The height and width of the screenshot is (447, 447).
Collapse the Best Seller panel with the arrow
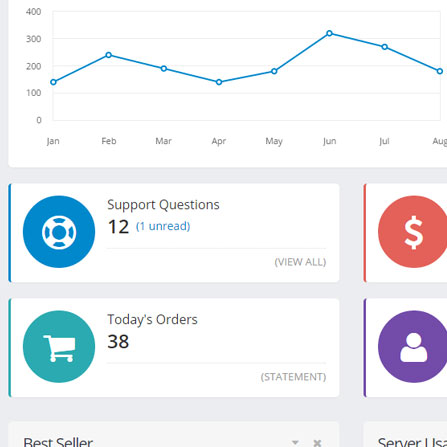click(x=295, y=443)
